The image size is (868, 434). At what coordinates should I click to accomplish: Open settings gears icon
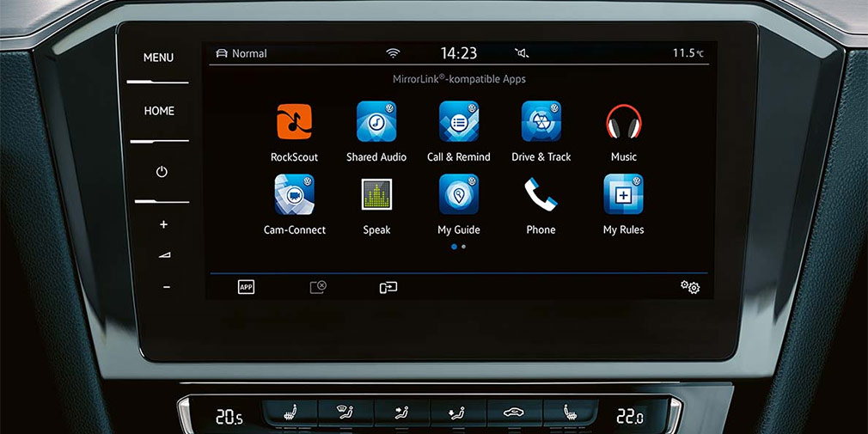(x=690, y=287)
